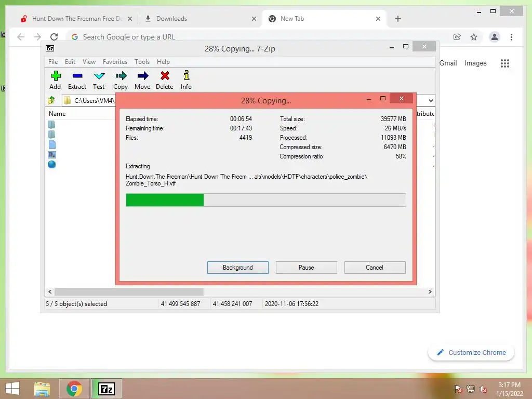
Task: Click the Add toolbar icon in 7-Zip
Action: (x=55, y=80)
